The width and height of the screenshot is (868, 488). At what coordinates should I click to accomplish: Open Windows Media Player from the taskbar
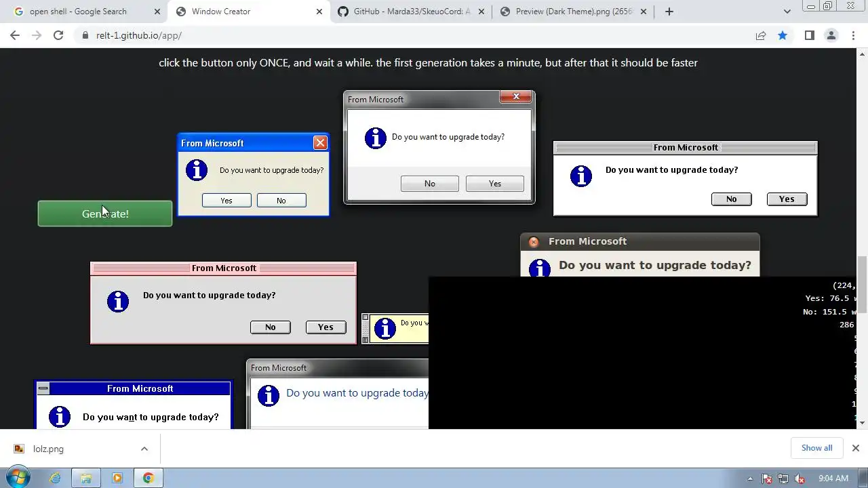(117, 478)
